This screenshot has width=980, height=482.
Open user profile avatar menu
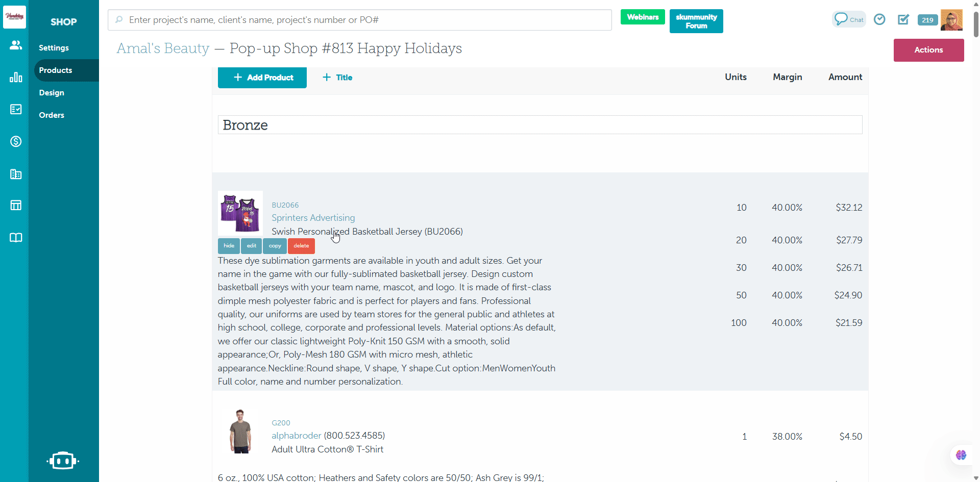[x=951, y=20]
